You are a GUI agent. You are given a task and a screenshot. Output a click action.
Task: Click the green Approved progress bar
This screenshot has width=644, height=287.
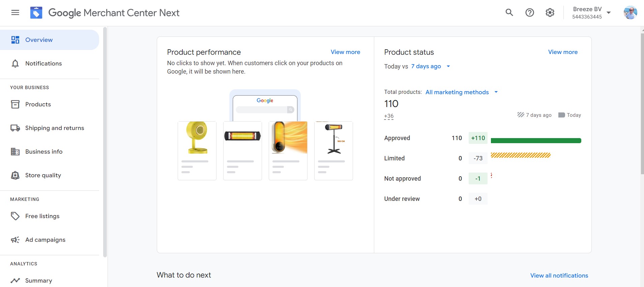[536, 140]
